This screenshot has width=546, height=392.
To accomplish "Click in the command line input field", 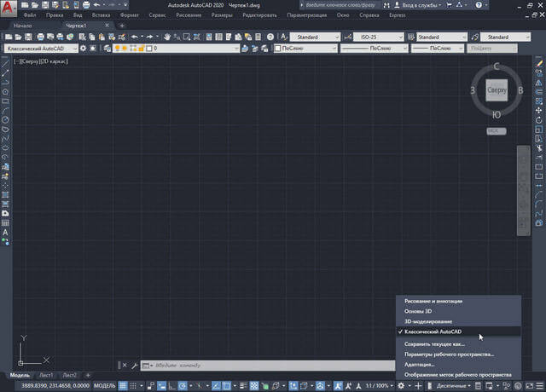I will tap(256, 366).
